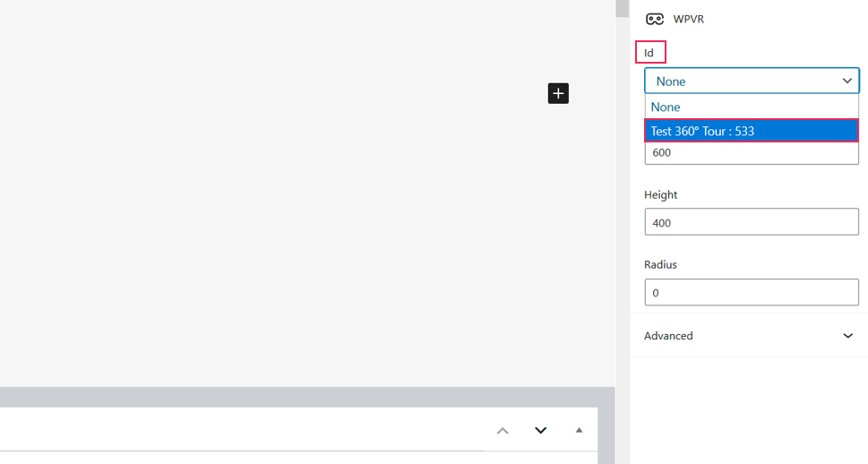868x464 pixels.
Task: Move the meta box up with up chevron
Action: (503, 431)
